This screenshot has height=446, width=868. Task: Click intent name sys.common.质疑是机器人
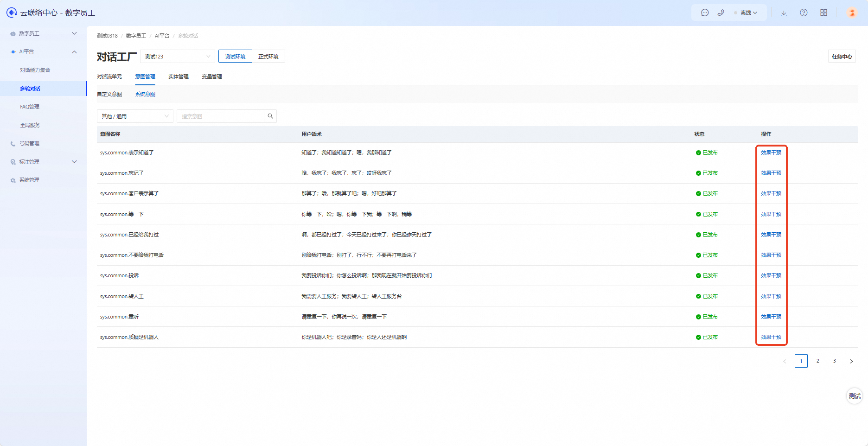(129, 337)
